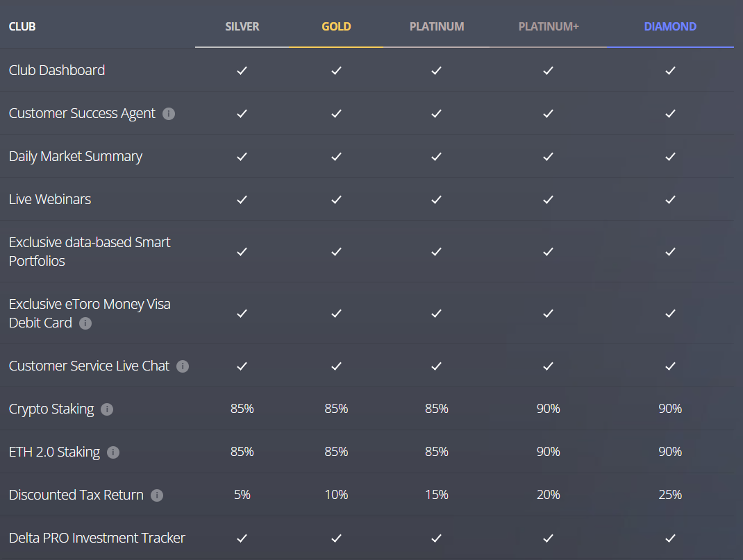
Task: Click the CLUB column header
Action: point(22,26)
